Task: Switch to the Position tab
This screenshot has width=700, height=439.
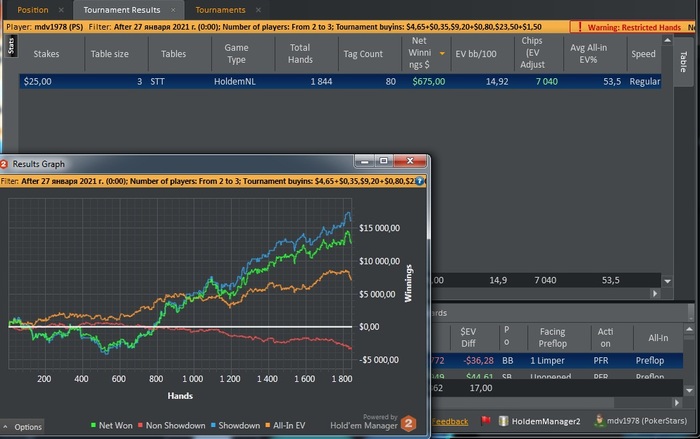Action: (x=33, y=10)
